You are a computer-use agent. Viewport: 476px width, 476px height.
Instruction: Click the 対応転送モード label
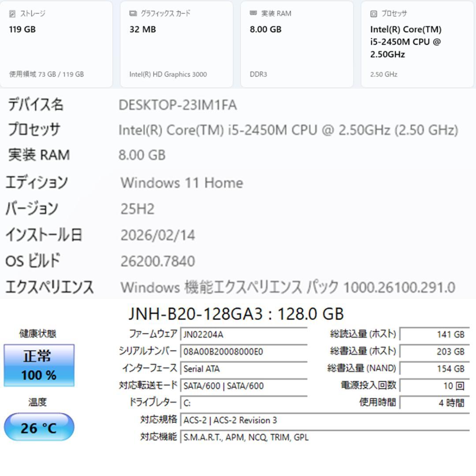(148, 385)
